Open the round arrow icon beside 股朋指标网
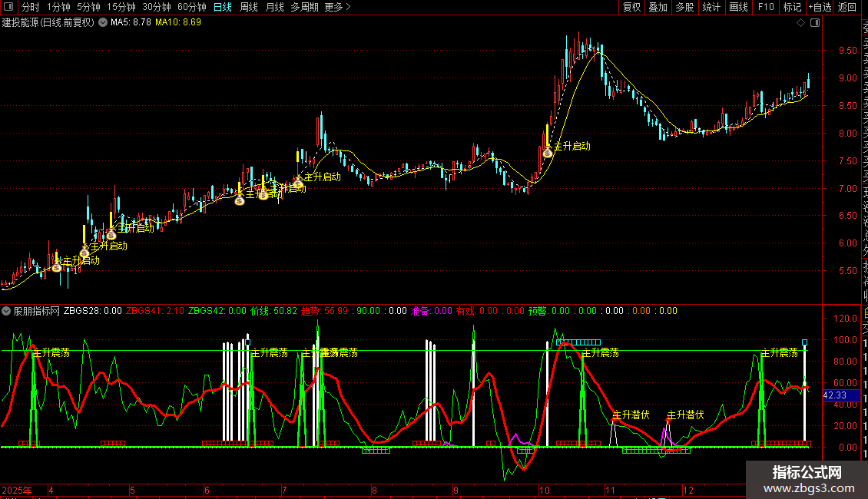The width and height of the screenshot is (868, 499). pyautogui.click(x=6, y=311)
